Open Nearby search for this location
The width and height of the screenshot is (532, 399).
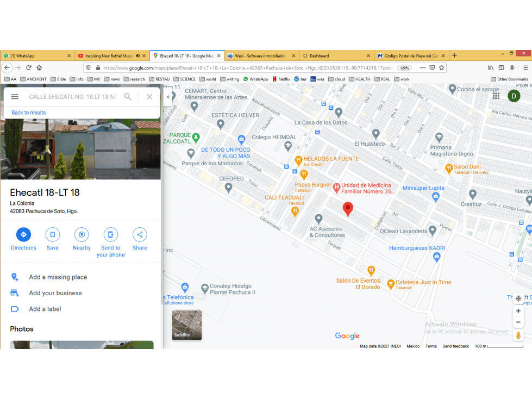pos(82,234)
